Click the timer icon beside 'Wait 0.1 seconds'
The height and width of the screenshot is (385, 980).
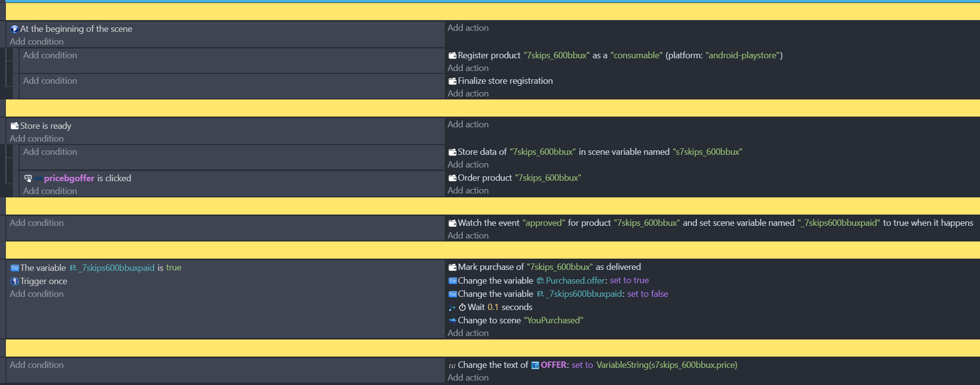(x=462, y=308)
